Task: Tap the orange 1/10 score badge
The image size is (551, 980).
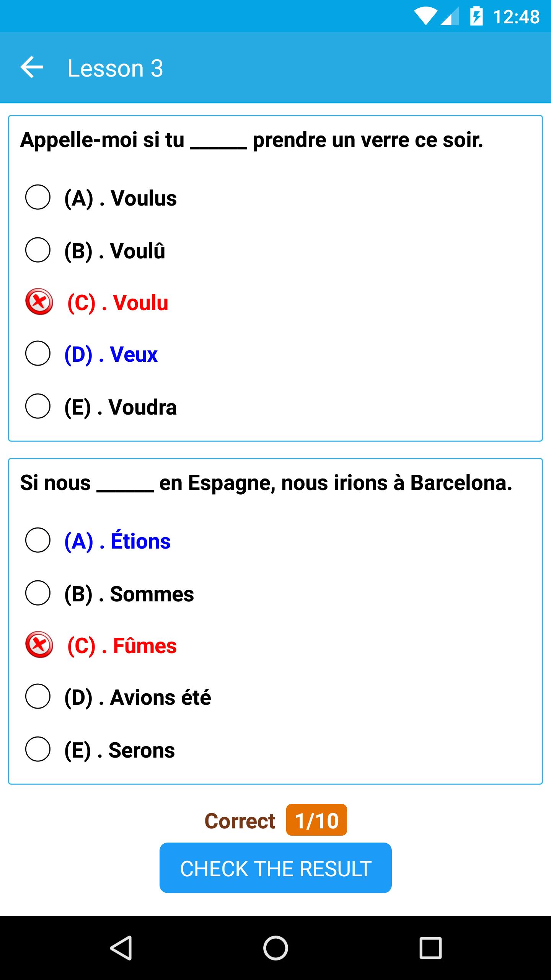Action: pyautogui.click(x=316, y=820)
